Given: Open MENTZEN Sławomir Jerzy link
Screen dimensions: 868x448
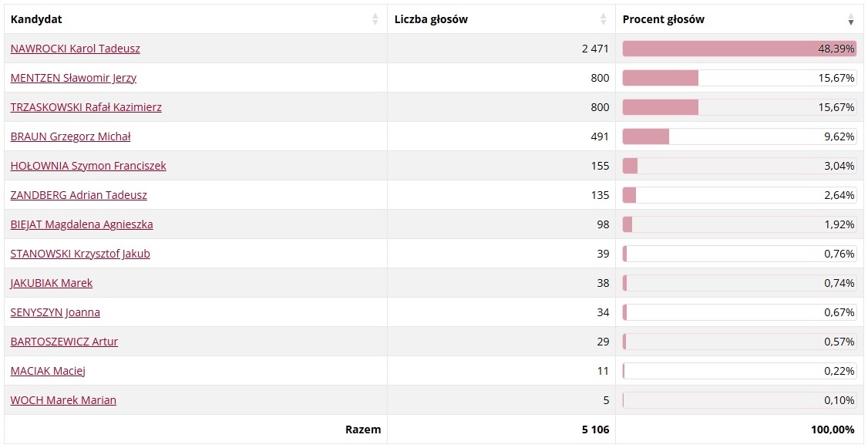Looking at the screenshot, I should 74,78.
